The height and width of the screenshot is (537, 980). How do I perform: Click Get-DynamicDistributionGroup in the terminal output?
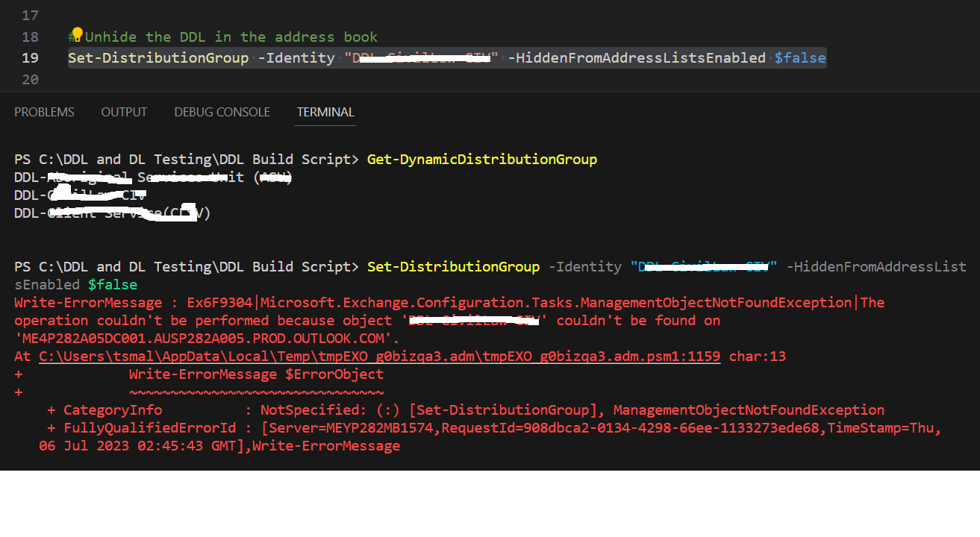[x=481, y=159]
